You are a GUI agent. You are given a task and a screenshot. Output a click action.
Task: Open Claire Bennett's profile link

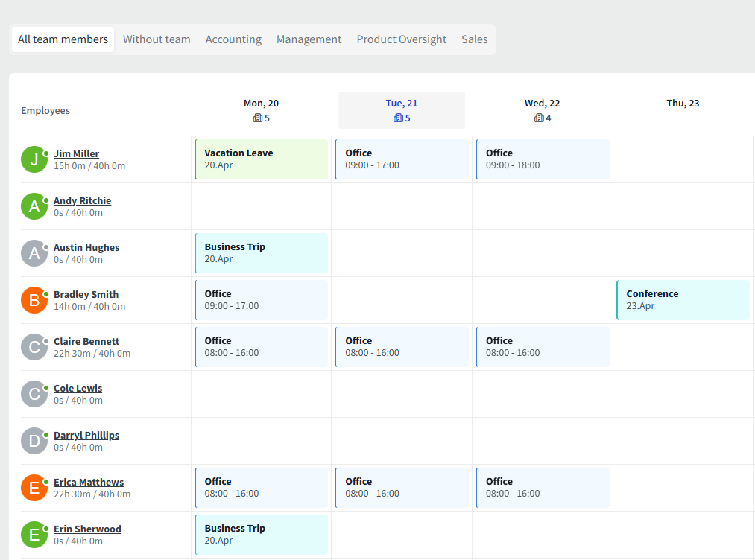click(86, 342)
